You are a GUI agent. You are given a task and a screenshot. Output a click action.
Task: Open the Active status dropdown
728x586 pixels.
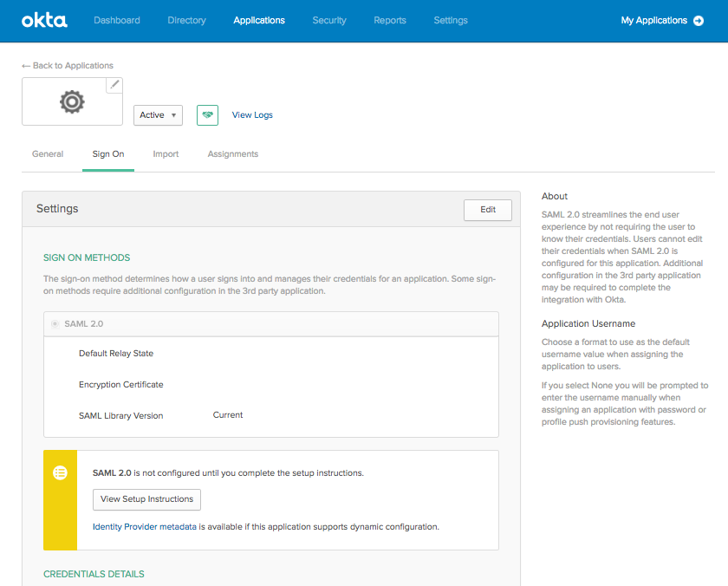point(158,114)
